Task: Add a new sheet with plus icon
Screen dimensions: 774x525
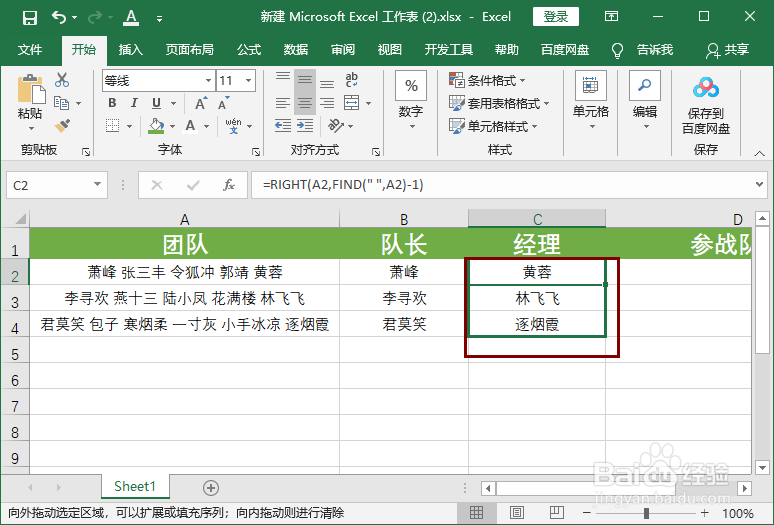Action: 211,488
